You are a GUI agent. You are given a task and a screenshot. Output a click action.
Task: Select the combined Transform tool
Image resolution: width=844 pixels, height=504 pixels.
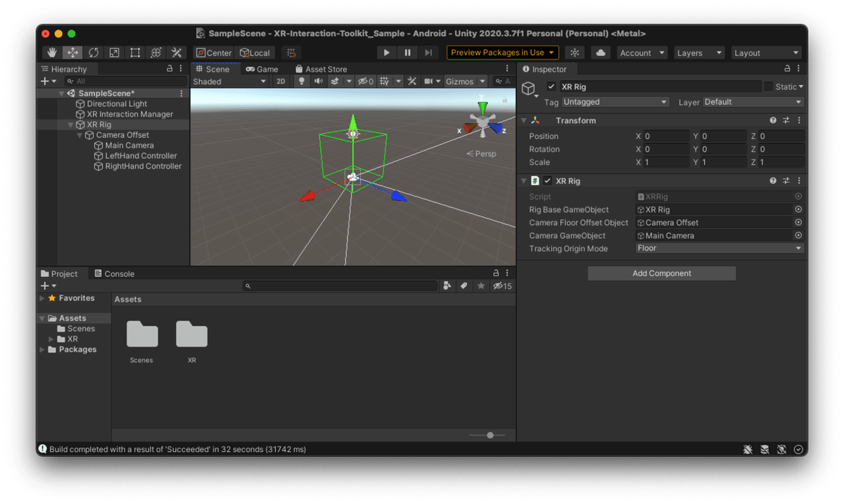click(156, 53)
